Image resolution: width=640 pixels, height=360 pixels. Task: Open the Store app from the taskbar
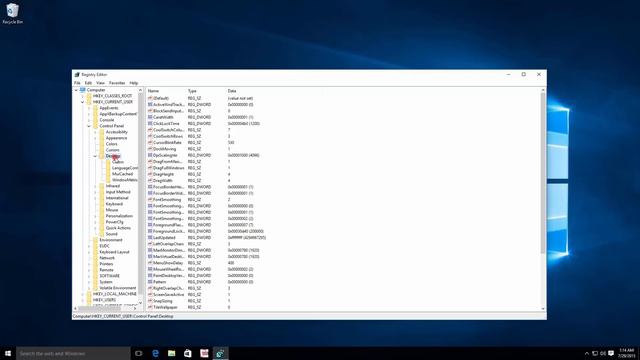click(x=188, y=353)
